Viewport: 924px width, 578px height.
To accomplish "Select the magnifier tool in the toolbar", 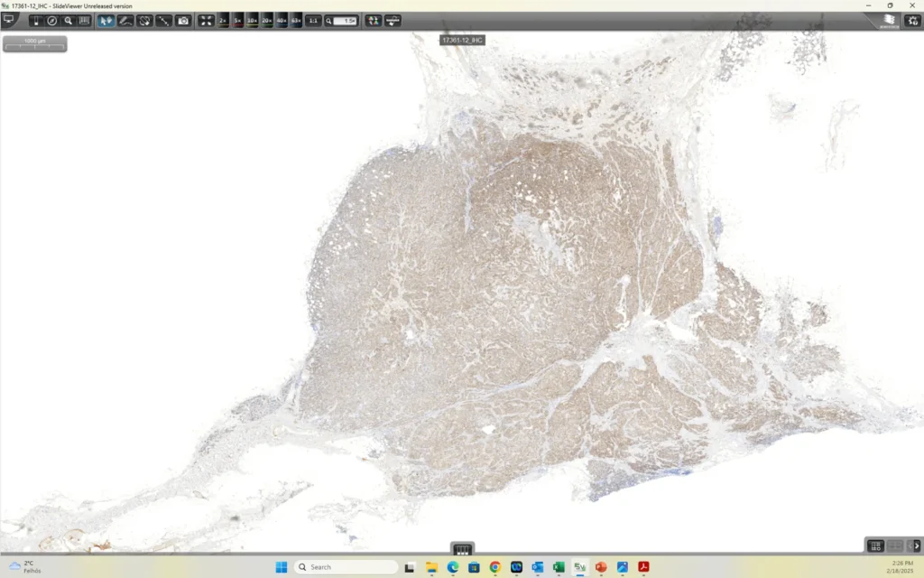I will click(68, 21).
